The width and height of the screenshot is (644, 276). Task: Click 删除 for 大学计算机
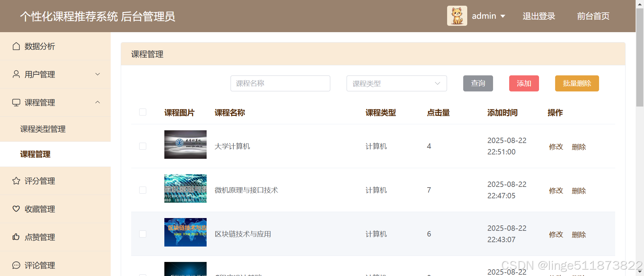coord(579,147)
